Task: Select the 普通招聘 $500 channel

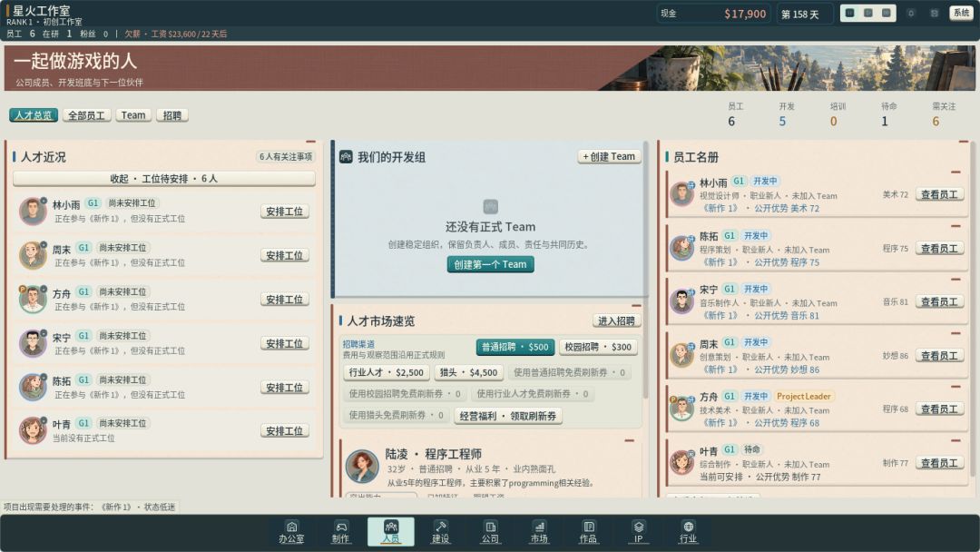Action: (515, 347)
